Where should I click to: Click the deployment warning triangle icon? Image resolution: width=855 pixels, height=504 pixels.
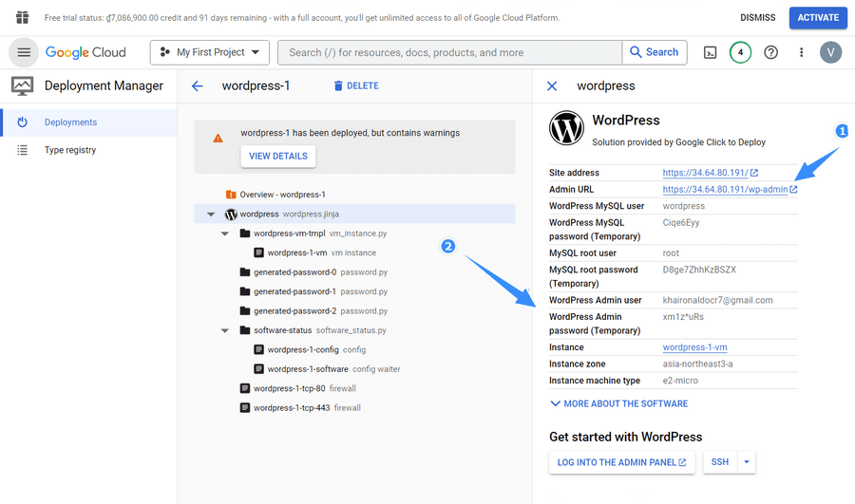[x=218, y=138]
